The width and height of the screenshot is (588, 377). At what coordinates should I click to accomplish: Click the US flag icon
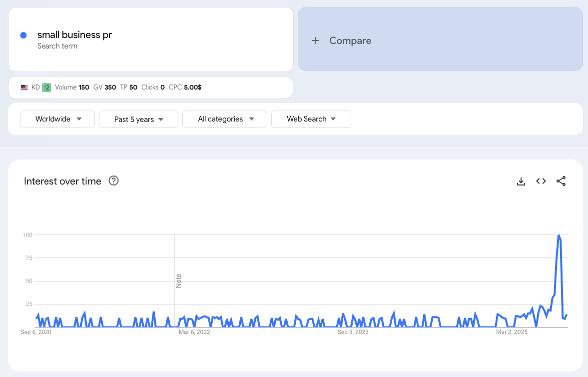point(24,87)
